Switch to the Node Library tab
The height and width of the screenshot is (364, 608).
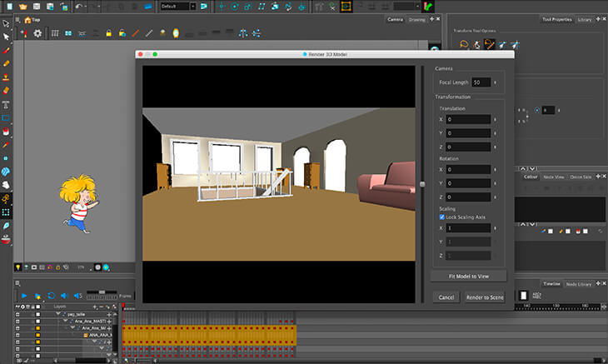click(x=579, y=284)
